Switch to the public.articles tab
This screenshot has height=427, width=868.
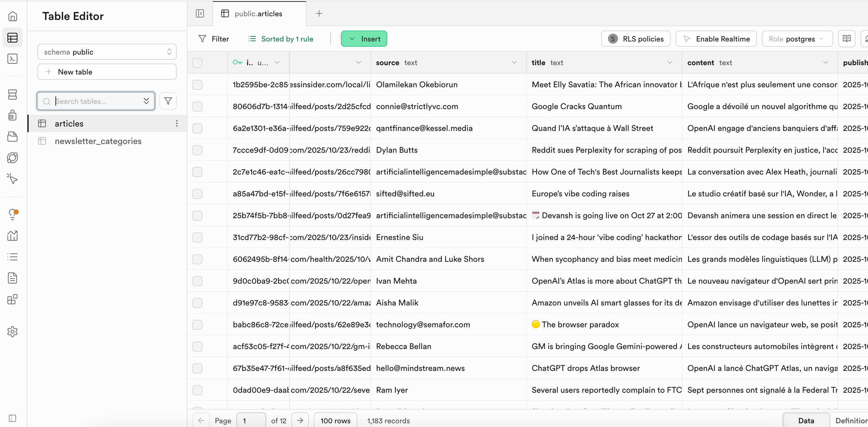pyautogui.click(x=259, y=13)
